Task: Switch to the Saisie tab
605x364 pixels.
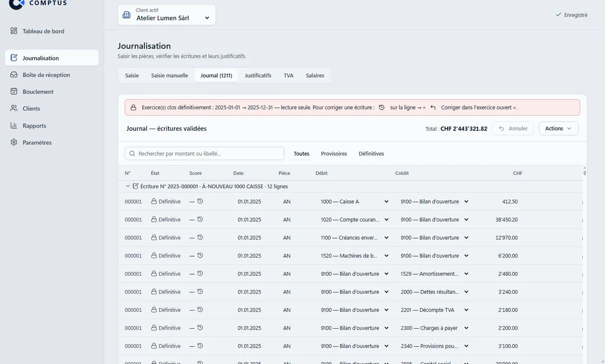Action: pos(132,75)
